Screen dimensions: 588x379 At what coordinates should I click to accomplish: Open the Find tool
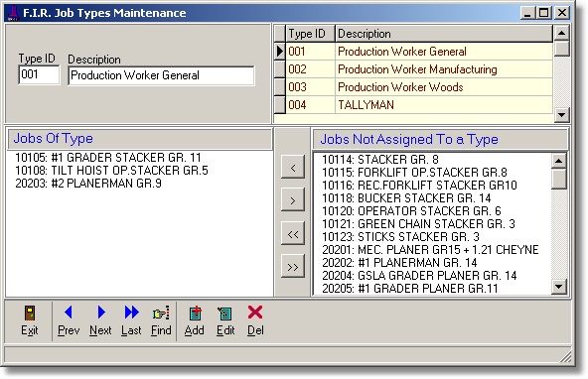[161, 320]
